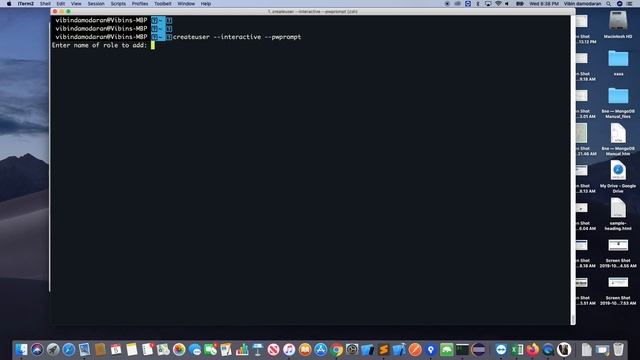This screenshot has width=640, height=360.
Task: Select sample-heading.html file on desktop
Action: 618,214
